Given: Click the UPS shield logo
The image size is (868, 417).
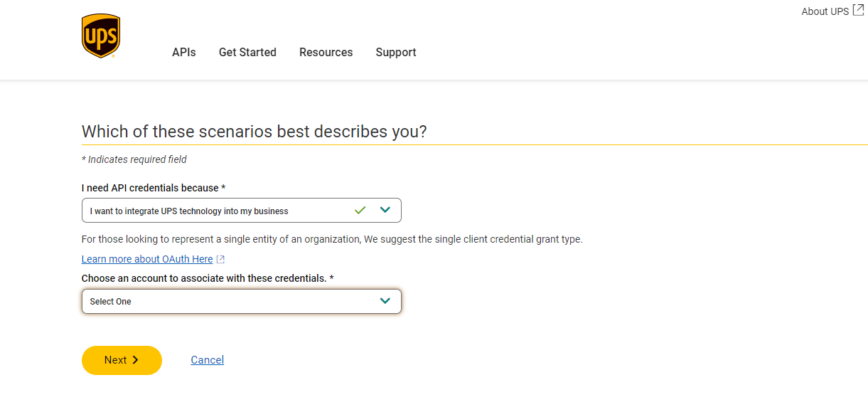Looking at the screenshot, I should pyautogui.click(x=101, y=36).
